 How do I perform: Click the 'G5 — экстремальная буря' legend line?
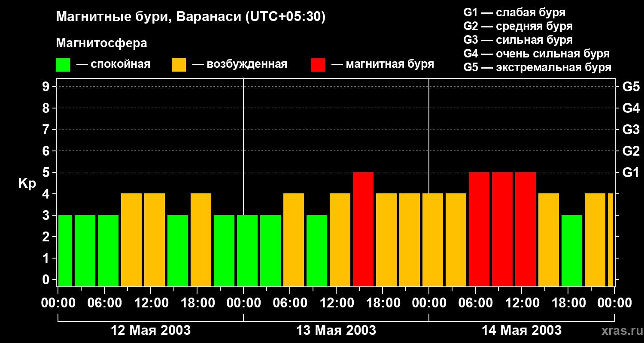coord(537,67)
